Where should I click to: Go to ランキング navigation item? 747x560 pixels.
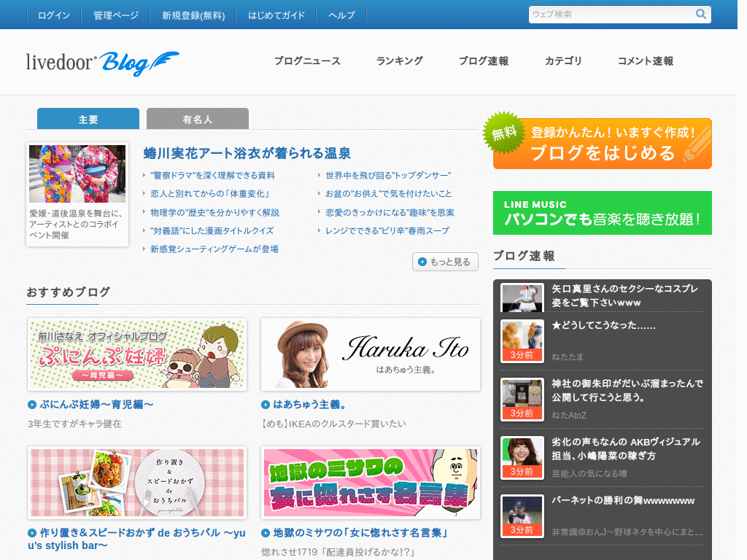[399, 61]
